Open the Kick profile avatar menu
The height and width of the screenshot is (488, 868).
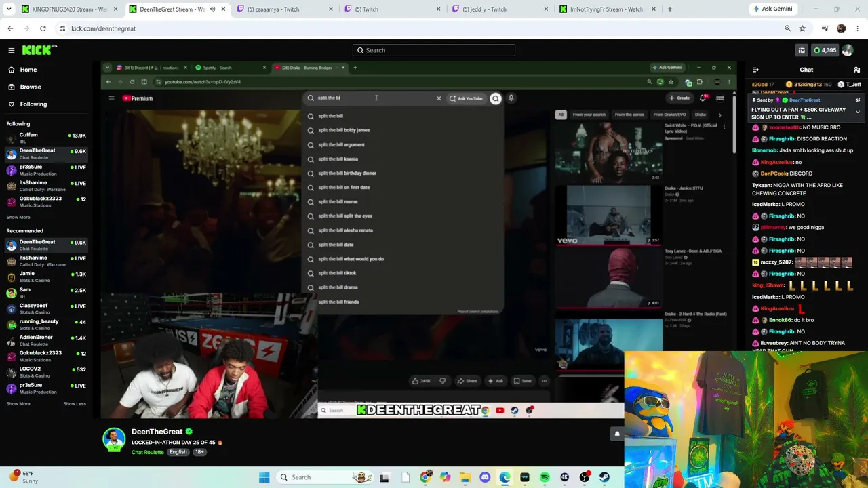pos(848,50)
